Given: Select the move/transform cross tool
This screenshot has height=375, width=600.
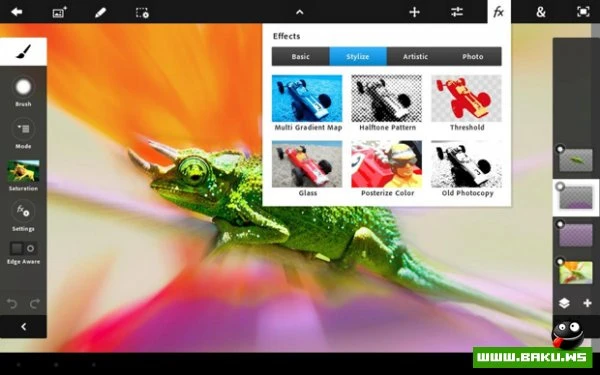Looking at the screenshot, I should (x=414, y=12).
